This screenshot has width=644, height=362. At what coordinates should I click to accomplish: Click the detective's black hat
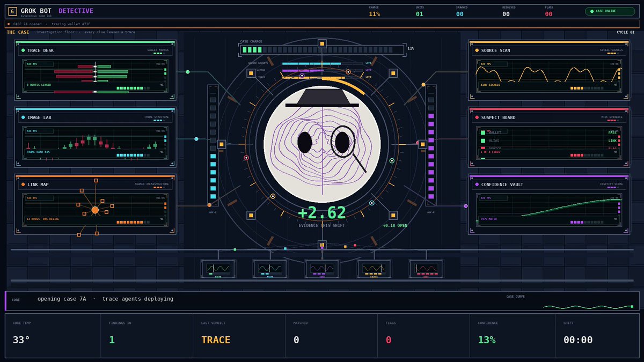point(321,98)
